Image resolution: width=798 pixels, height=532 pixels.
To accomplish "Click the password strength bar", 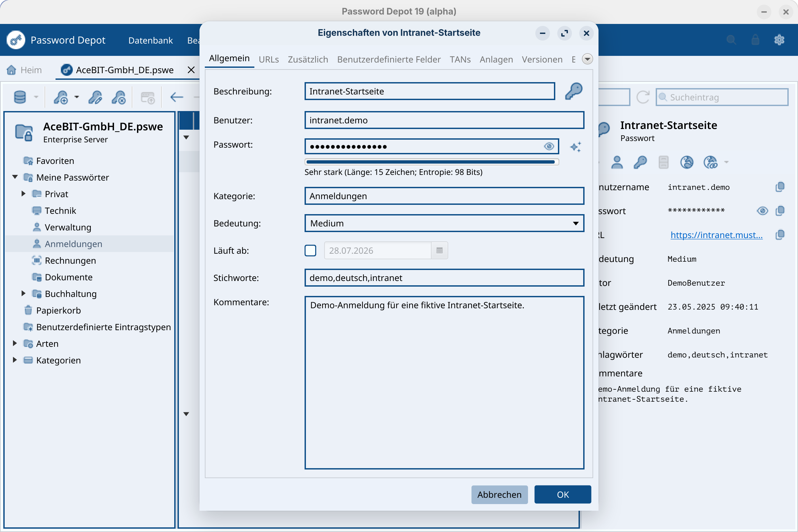I will [432, 162].
